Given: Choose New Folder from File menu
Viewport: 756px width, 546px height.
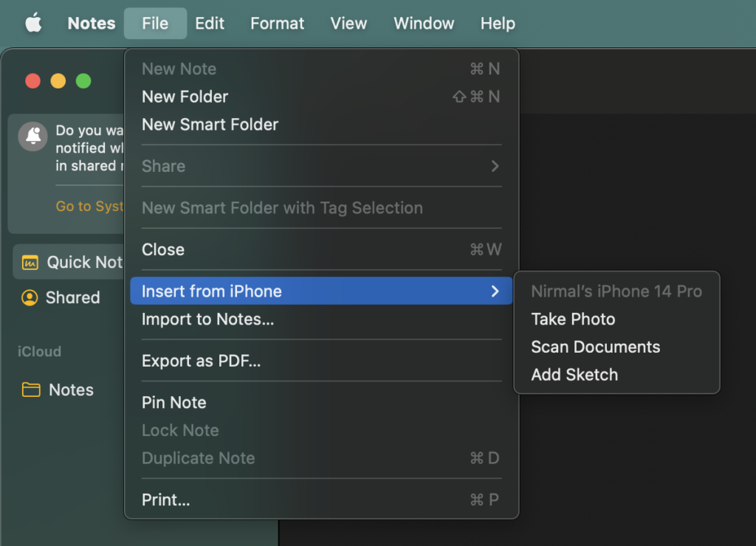Looking at the screenshot, I should (x=321, y=97).
